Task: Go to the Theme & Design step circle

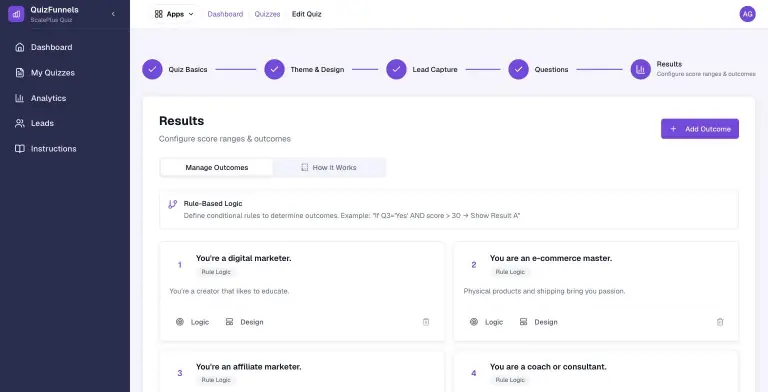Action: [274, 69]
